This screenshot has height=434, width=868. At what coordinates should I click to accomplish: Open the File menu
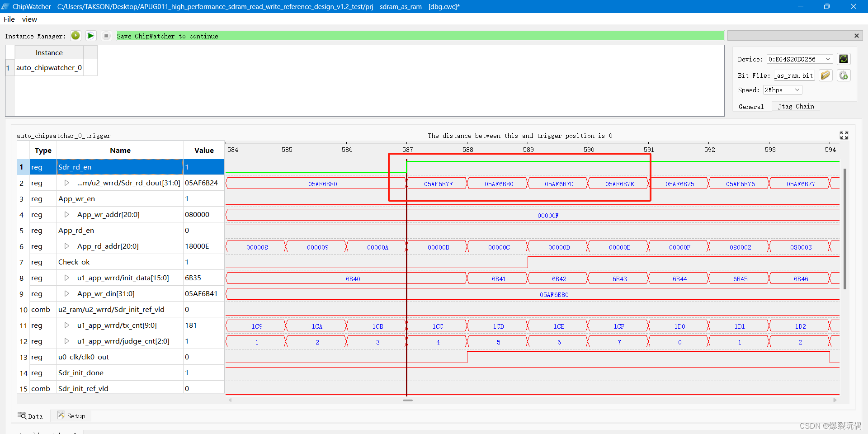(x=9, y=19)
